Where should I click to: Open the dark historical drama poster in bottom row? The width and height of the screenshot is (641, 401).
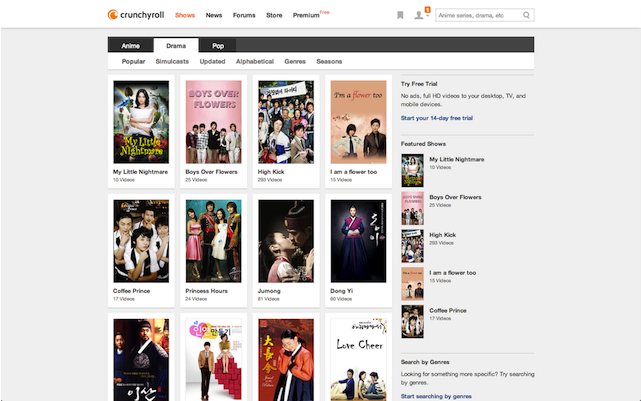click(x=141, y=360)
